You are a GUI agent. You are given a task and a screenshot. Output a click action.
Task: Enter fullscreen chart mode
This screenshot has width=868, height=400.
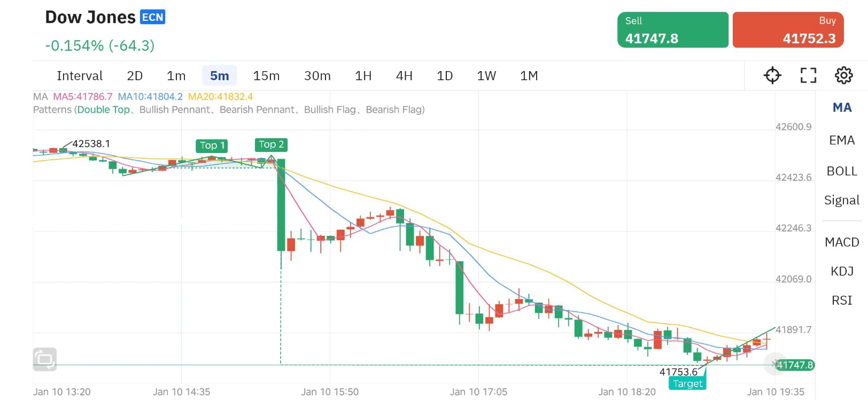pyautogui.click(x=808, y=75)
